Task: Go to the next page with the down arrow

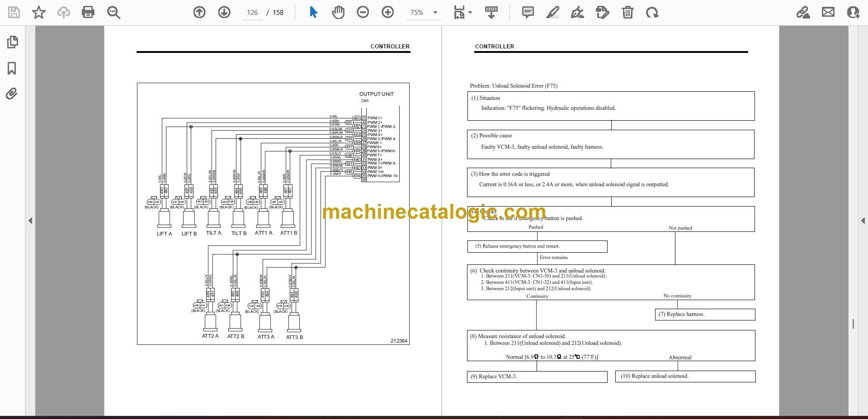Action: [x=224, y=12]
